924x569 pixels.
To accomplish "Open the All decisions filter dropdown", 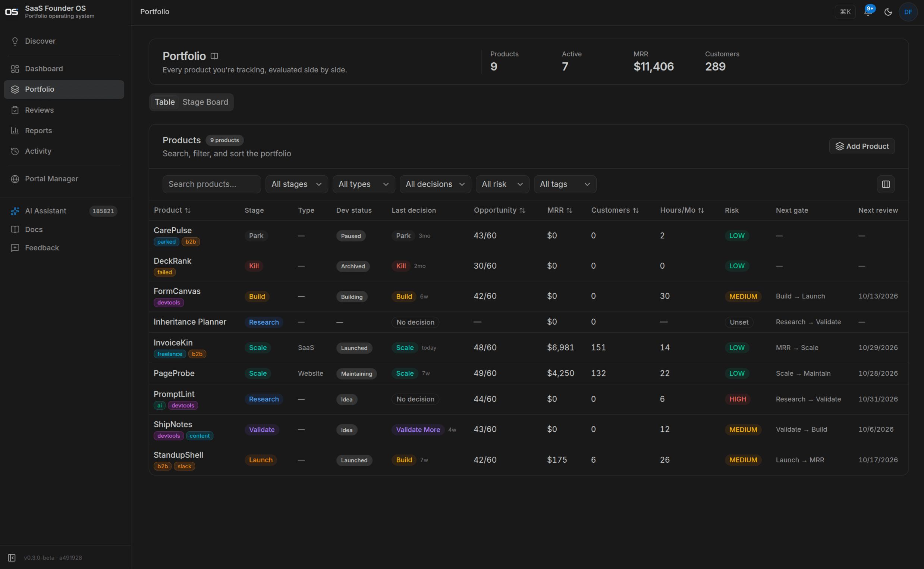I will [435, 184].
